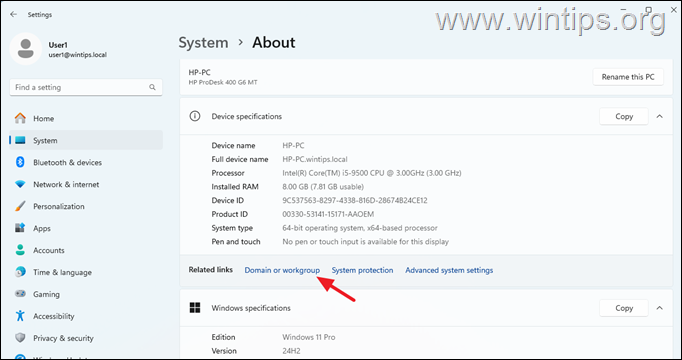Screen dimensions: 682x360
Task: Click System in the breadcrumb
Action: click(x=203, y=43)
